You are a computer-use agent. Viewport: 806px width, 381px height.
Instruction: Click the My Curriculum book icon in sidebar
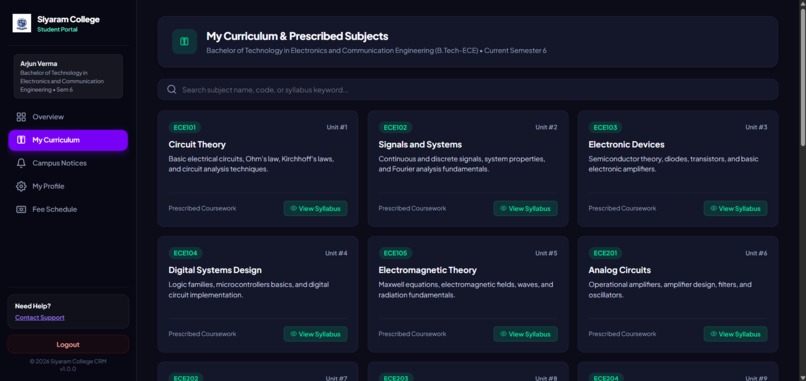(x=21, y=140)
